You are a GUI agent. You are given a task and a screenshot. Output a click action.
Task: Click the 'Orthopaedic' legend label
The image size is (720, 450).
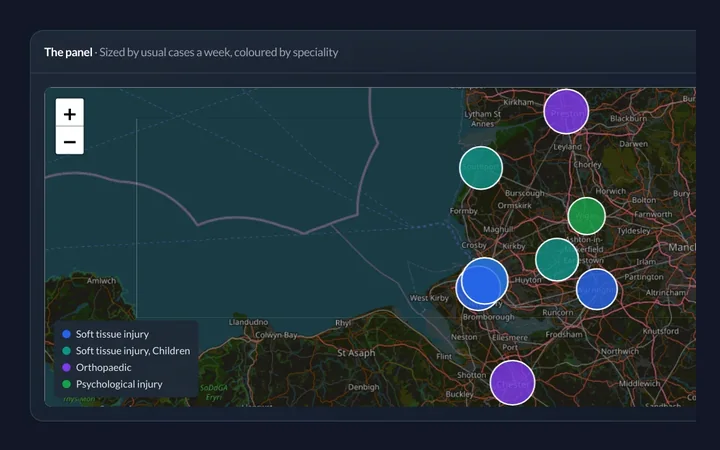[x=103, y=367]
